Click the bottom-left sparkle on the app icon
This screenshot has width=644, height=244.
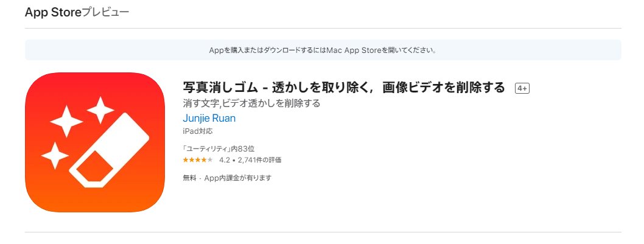(54, 156)
